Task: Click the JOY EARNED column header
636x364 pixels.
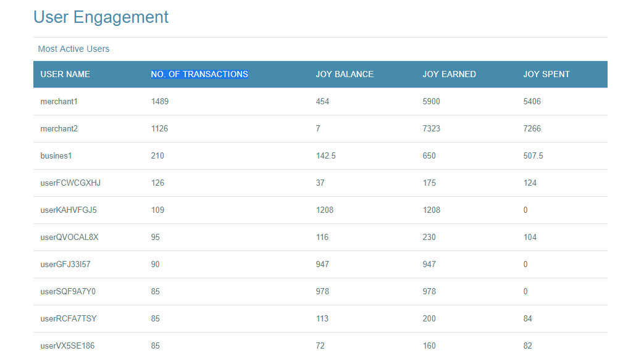Action: coord(449,74)
